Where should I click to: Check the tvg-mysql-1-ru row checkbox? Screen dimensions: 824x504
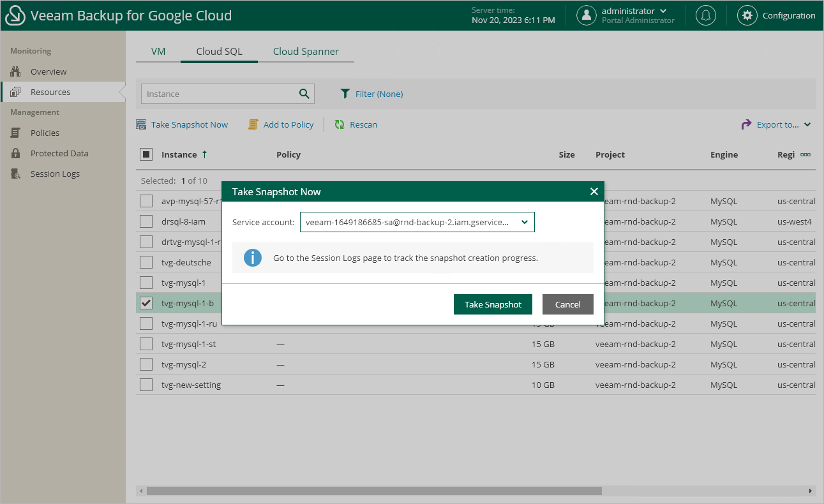tap(146, 323)
